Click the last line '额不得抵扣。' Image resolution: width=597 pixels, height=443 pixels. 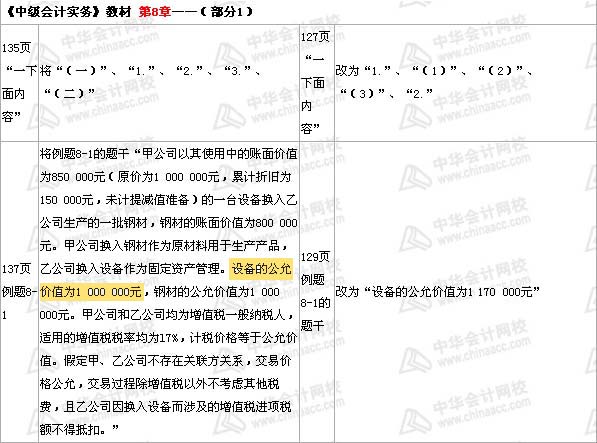click(80, 430)
